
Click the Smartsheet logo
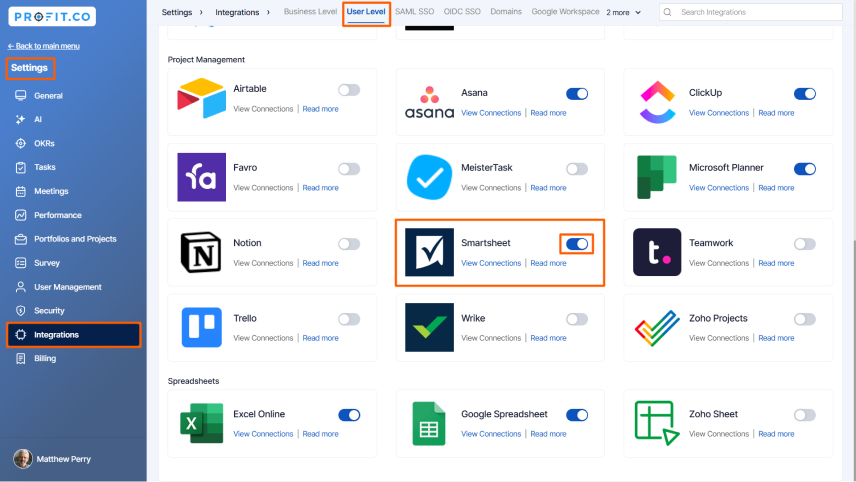(x=429, y=252)
